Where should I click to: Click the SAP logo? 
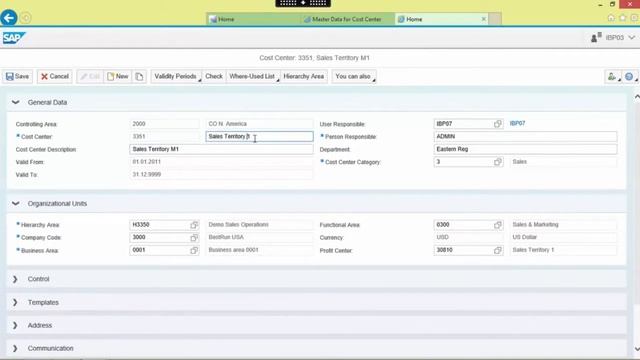click(x=13, y=38)
